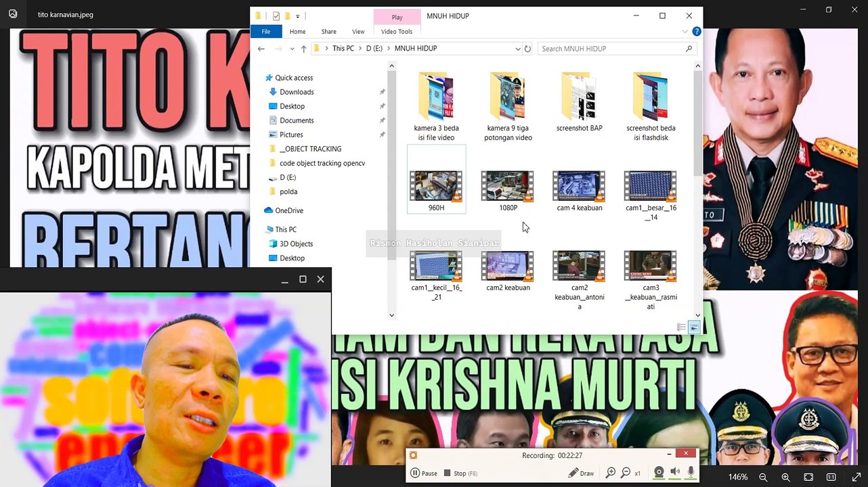Select the 'cam 4 keabuan' video

(580, 191)
